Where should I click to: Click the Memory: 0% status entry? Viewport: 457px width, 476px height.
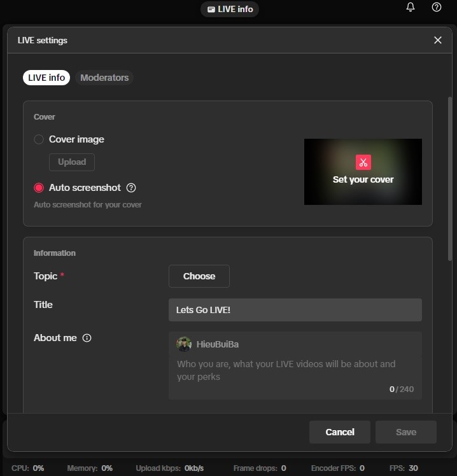pos(90,468)
